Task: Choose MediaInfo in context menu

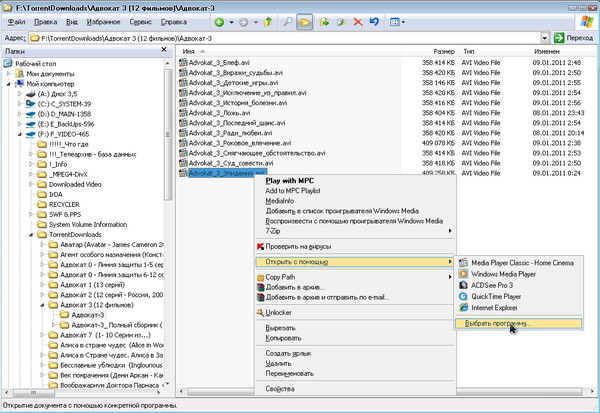Action: pyautogui.click(x=280, y=201)
